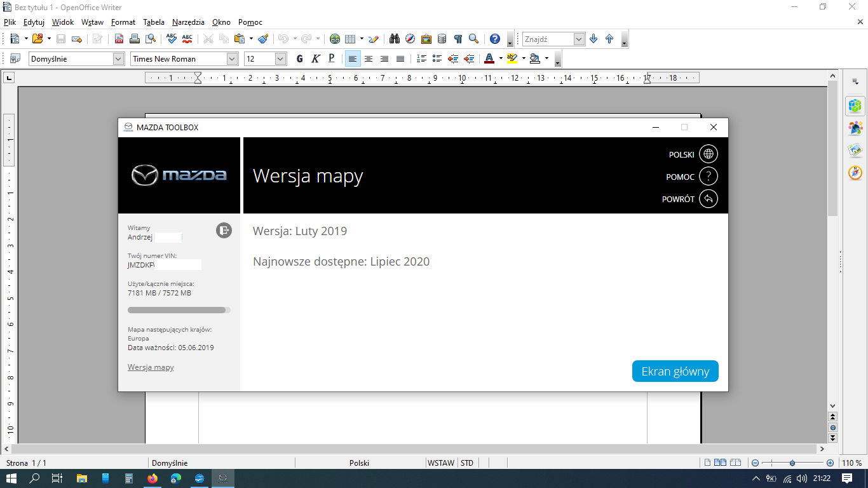The height and width of the screenshot is (488, 868).
Task: Open Find & Replace binoculars icon
Action: tap(394, 39)
